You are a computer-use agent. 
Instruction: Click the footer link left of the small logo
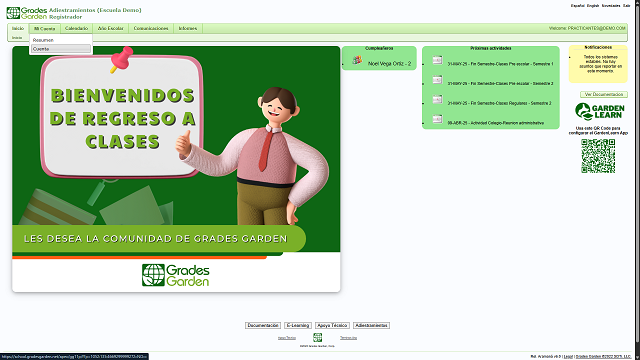coord(287,338)
